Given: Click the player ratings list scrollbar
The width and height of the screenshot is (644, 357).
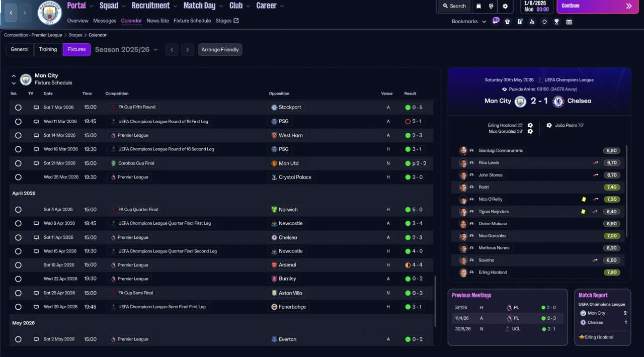Looking at the screenshot, I should coord(626,191).
